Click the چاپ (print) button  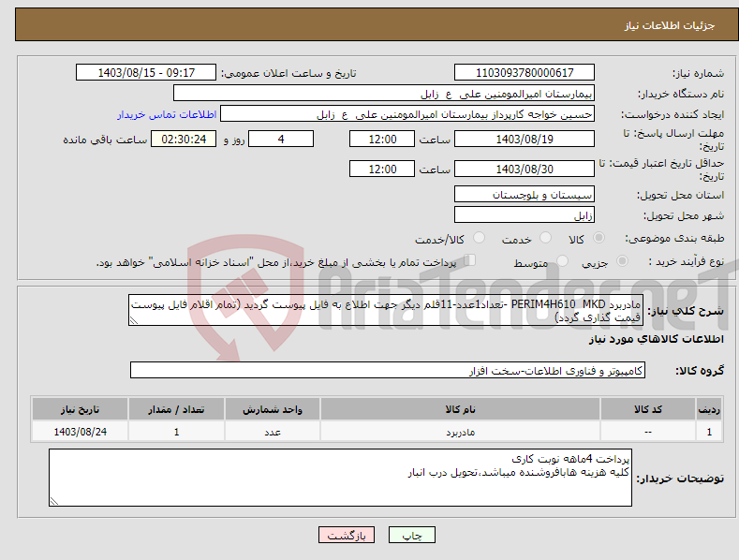tap(412, 535)
